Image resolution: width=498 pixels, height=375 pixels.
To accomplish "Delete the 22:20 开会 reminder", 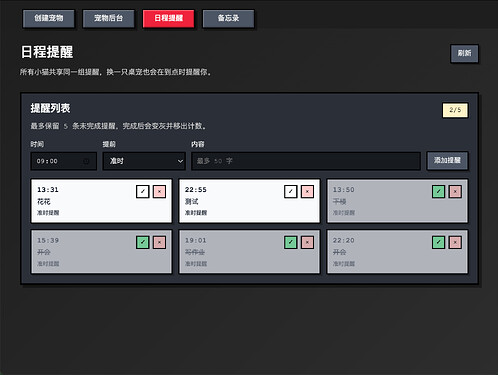I will click(x=455, y=242).
